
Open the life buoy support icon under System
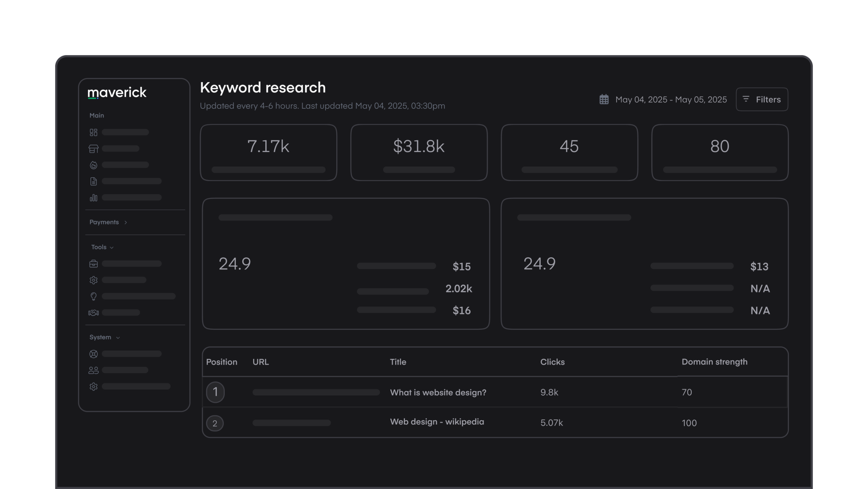pos(94,353)
